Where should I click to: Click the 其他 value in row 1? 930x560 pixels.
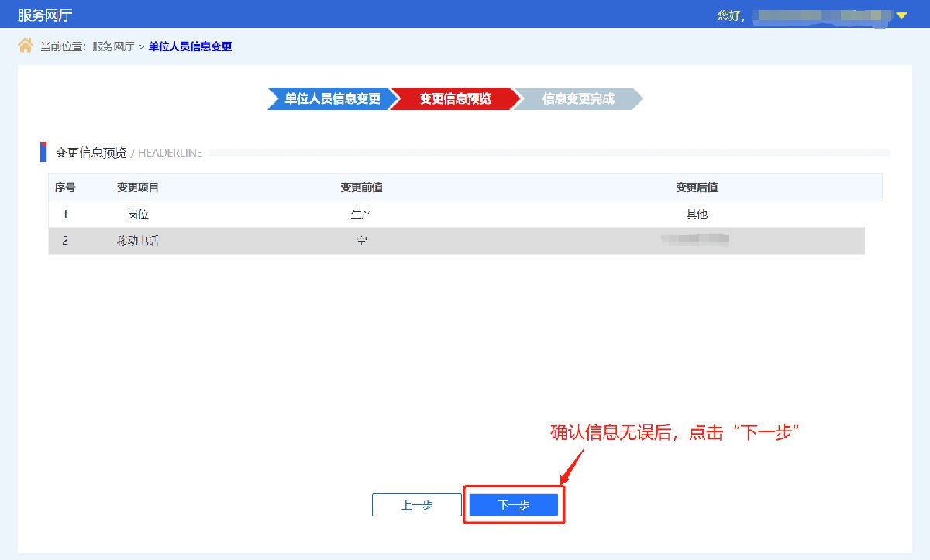697,215
